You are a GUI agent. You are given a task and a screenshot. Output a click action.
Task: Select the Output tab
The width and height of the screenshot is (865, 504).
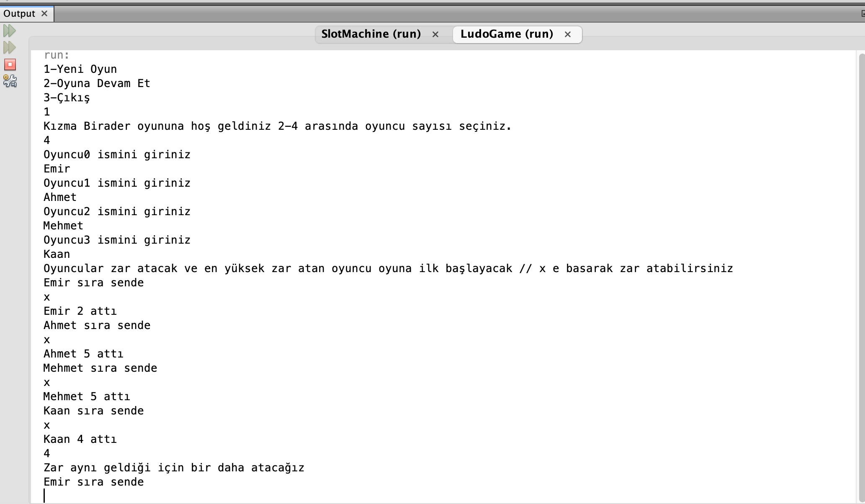(x=19, y=13)
